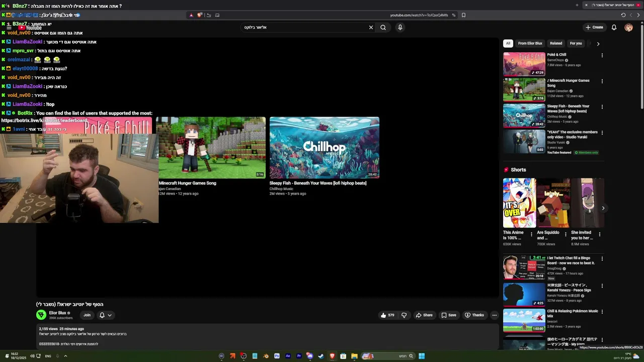Expand system tray hidden icons chevron
The height and width of the screenshot is (362, 644).
point(65,356)
